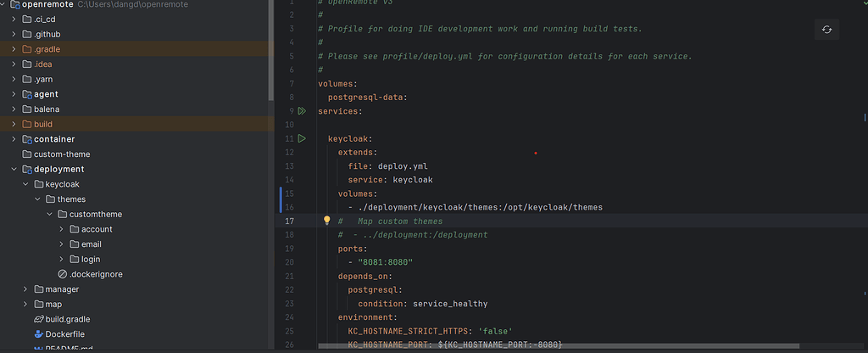This screenshot has height=353, width=868.
Task: Collapse the deployment folder
Action: (14, 169)
